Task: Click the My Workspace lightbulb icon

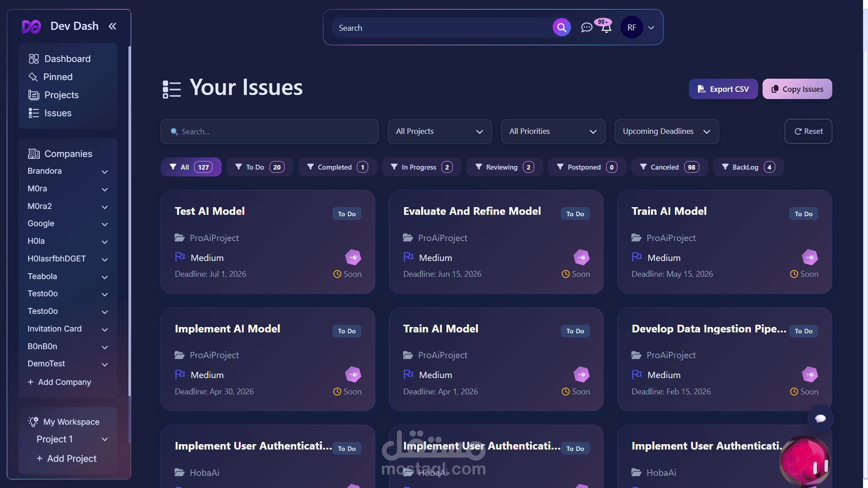Action: (33, 422)
